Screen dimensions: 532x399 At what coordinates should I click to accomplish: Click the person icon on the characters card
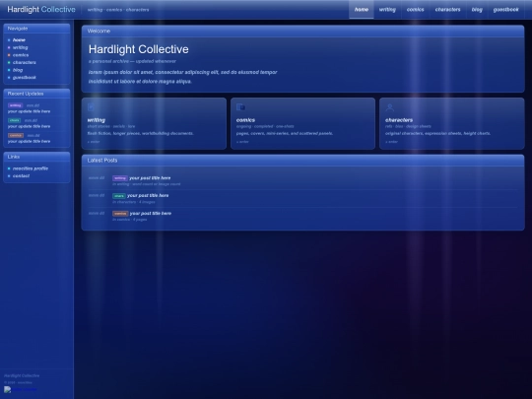[389, 107]
